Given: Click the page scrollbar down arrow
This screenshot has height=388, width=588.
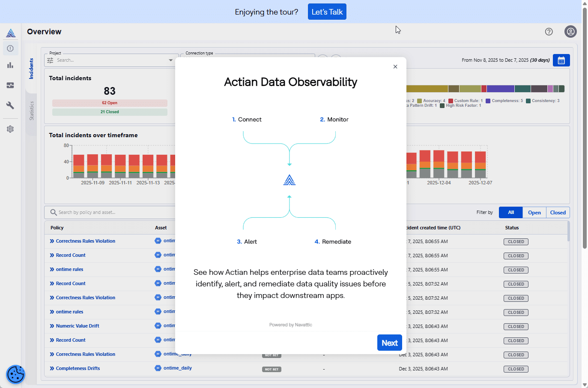Looking at the screenshot, I should point(585,385).
